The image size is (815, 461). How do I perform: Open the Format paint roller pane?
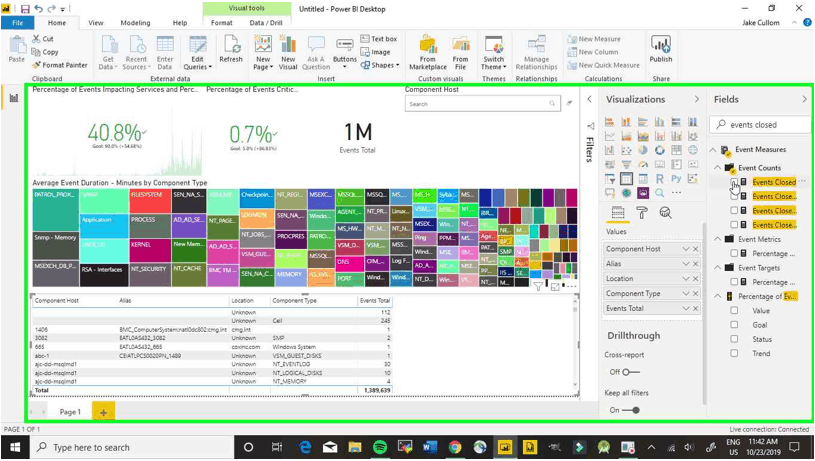(x=642, y=213)
